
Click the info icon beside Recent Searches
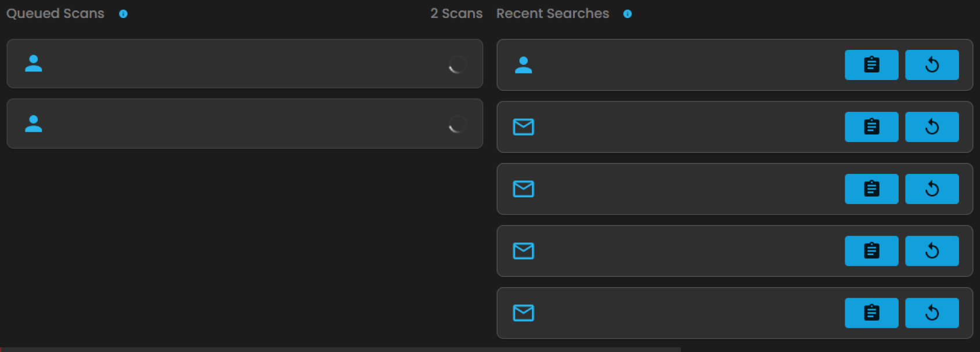click(628, 14)
